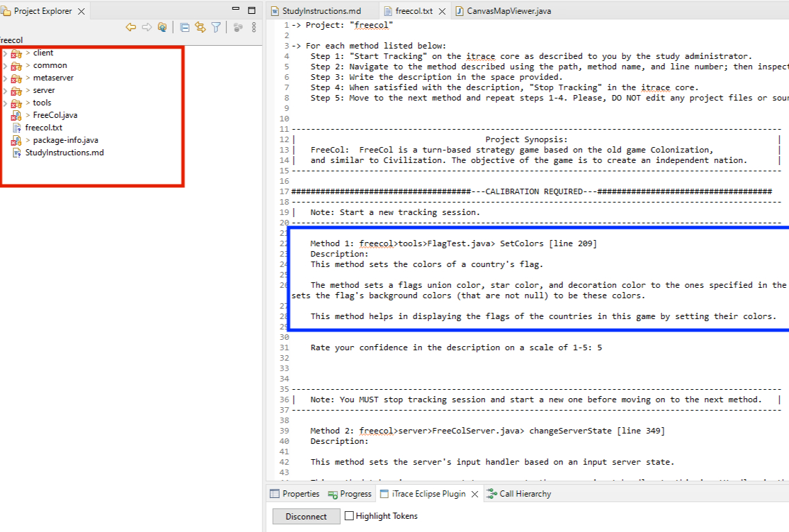Screen dimensions: 789x532
Task: Expand the client folder arrow
Action: 5,53
